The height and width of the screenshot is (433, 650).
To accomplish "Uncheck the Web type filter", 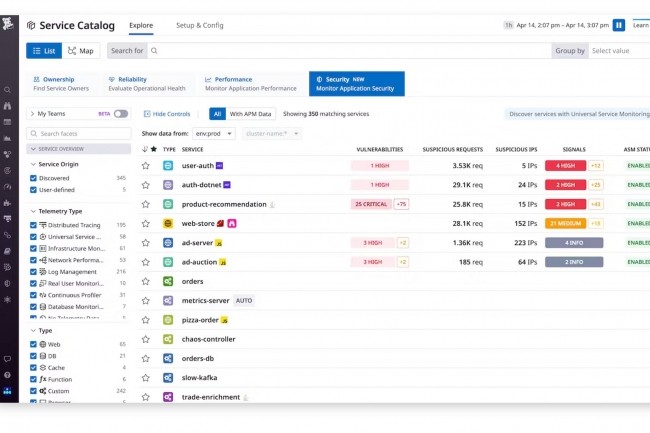I will [33, 344].
